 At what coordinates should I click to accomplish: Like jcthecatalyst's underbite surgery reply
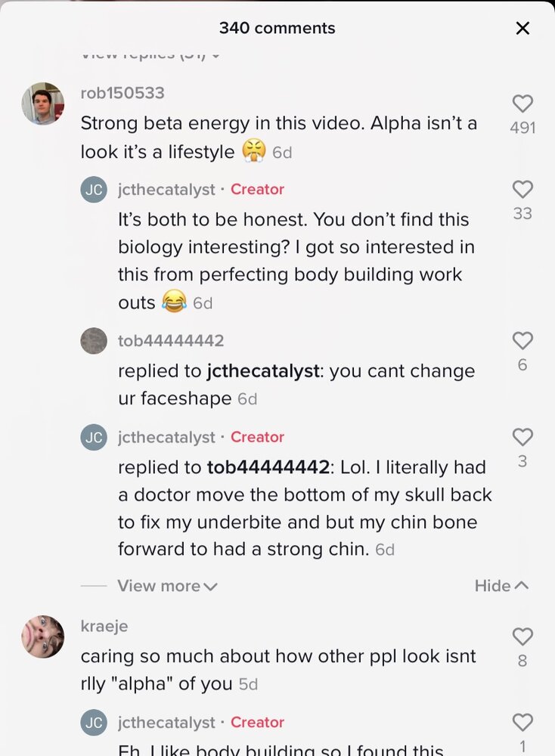522,437
